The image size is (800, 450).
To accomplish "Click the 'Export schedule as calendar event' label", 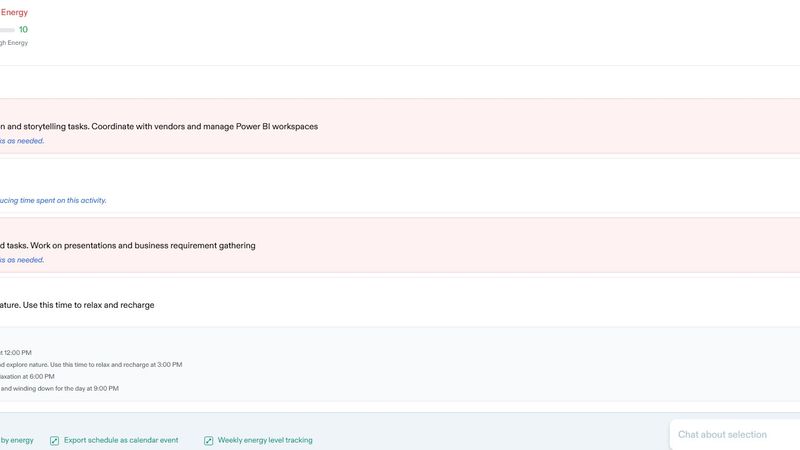I will point(121,440).
